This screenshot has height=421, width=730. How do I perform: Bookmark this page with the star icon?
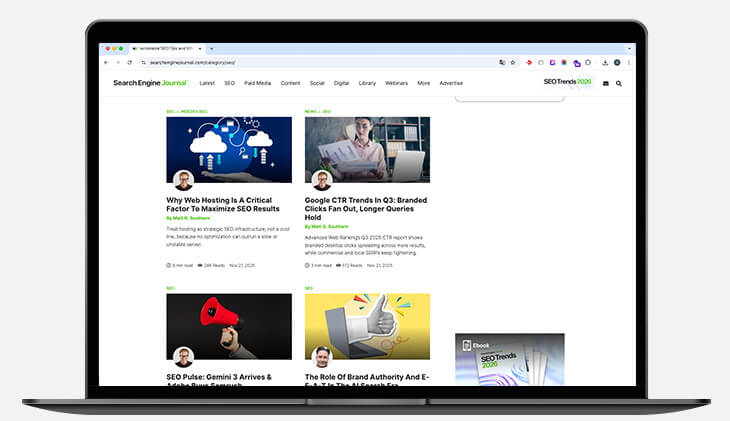point(513,62)
